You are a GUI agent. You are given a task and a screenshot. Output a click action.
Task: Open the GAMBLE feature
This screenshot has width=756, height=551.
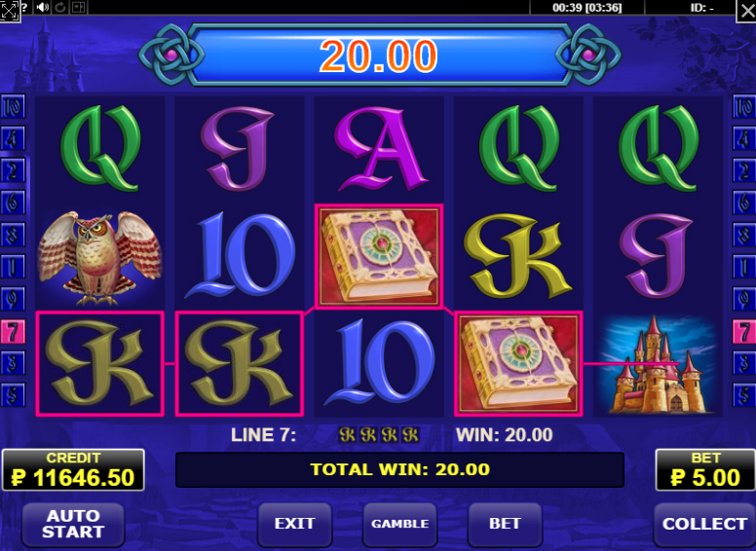(x=399, y=524)
